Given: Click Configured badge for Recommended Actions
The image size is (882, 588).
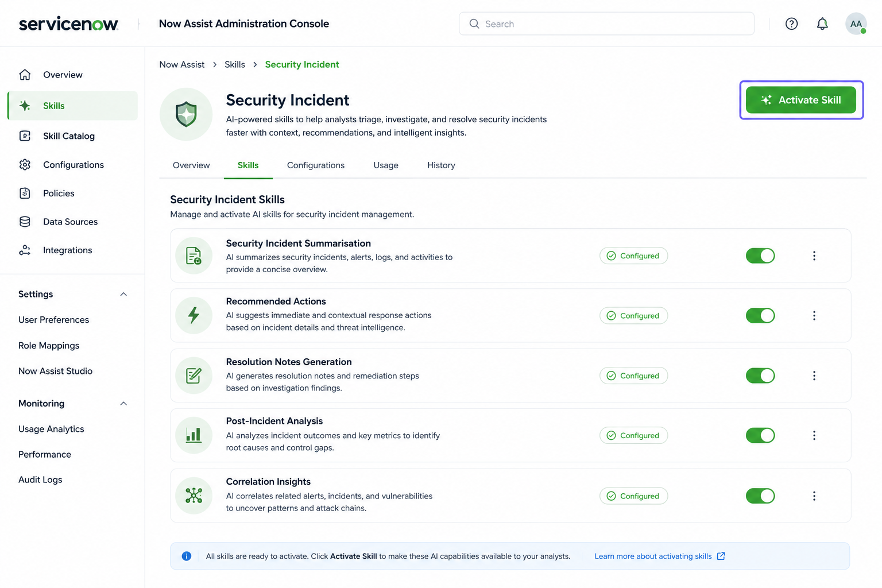Looking at the screenshot, I should 633,315.
